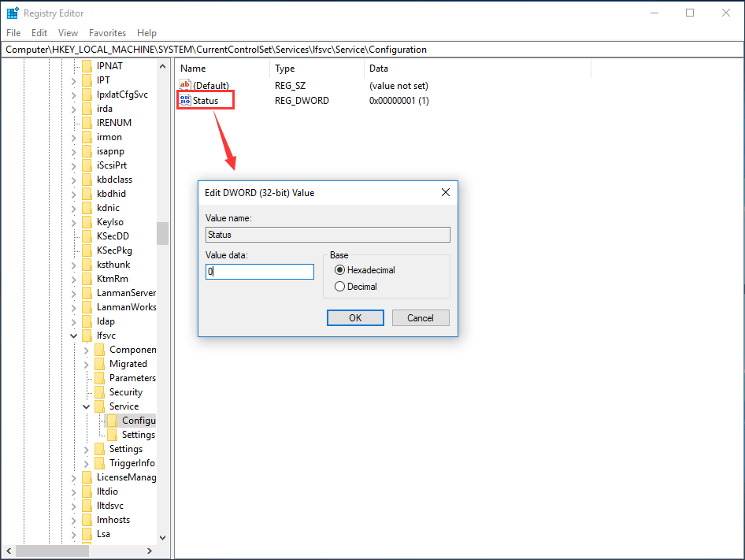Screen dimensions: 745x560
Task: Click the LanmanServer folder icon
Action: pos(87,293)
